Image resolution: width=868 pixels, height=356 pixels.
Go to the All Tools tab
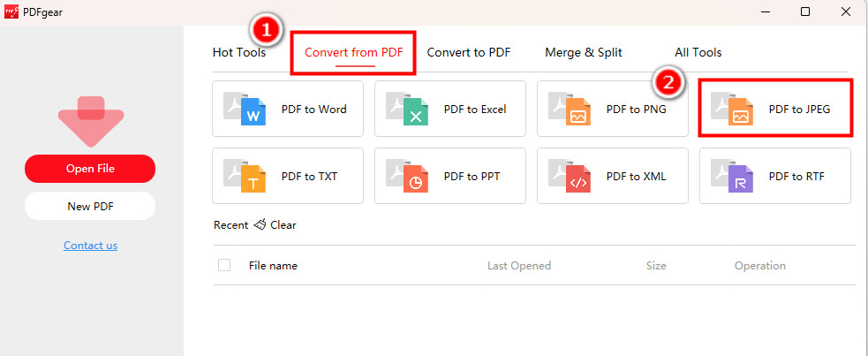[698, 53]
